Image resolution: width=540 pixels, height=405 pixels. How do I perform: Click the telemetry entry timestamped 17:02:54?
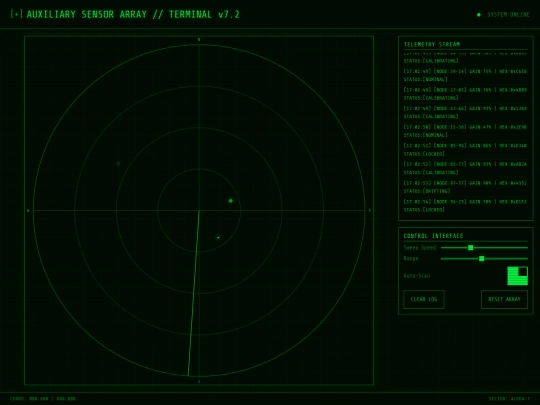point(465,205)
